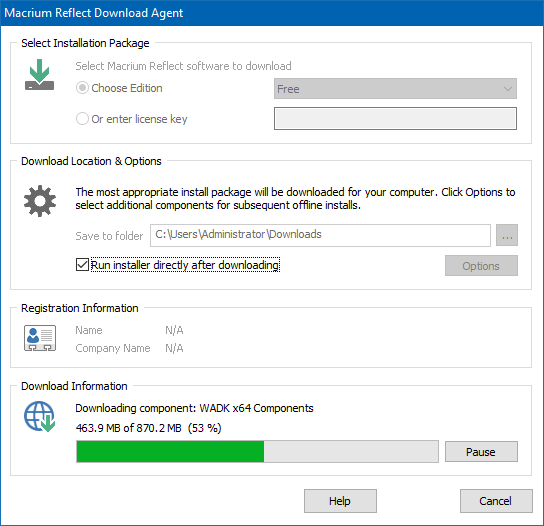
Task: Browse for folder with ellipsis button
Action: tap(507, 235)
